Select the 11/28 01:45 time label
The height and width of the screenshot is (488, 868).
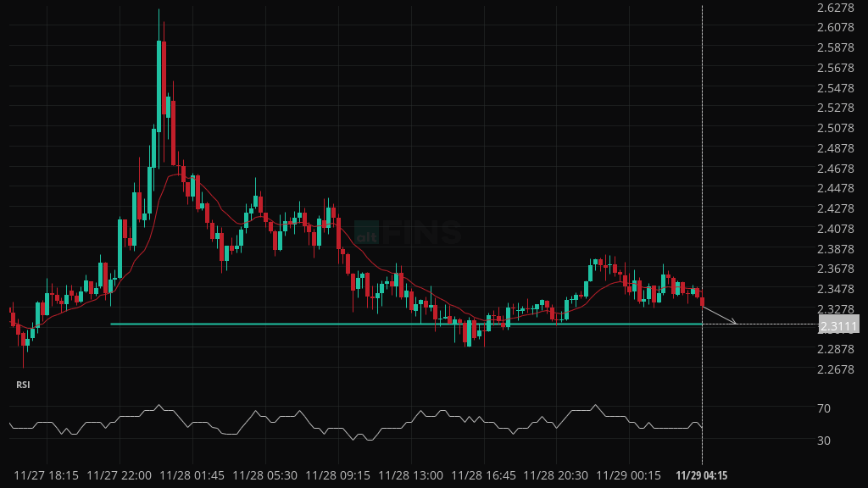pyautogui.click(x=192, y=475)
